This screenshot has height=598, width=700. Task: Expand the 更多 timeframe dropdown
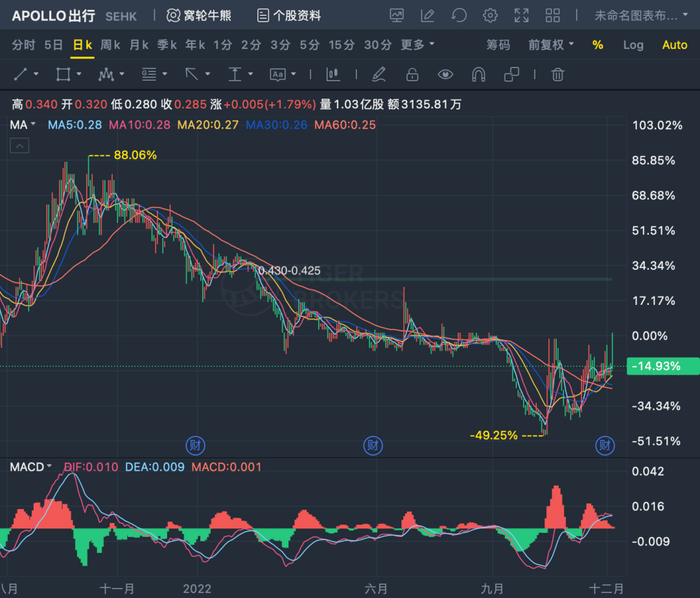tap(417, 45)
